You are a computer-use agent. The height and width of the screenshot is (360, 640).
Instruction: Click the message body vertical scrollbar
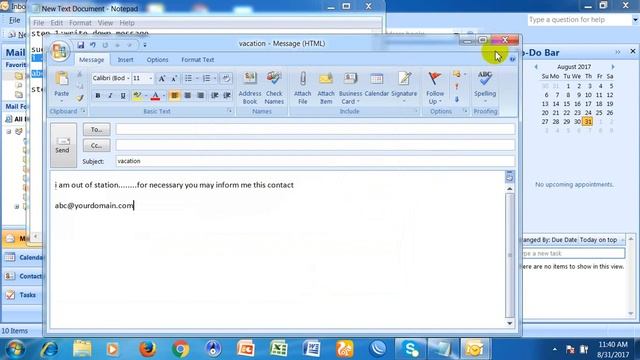point(509,256)
